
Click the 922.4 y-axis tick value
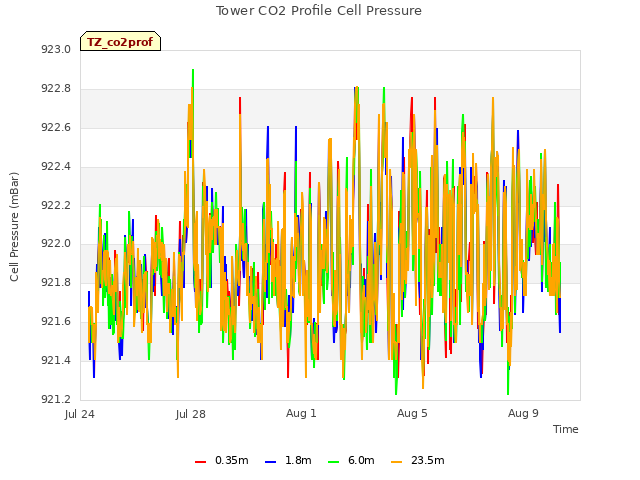[x=56, y=167]
